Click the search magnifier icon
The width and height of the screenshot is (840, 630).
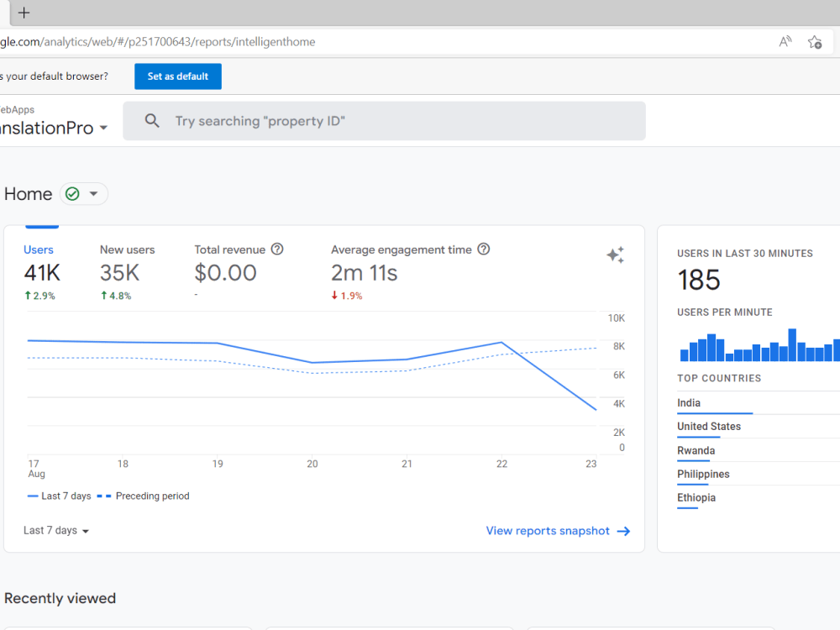pyautogui.click(x=152, y=121)
